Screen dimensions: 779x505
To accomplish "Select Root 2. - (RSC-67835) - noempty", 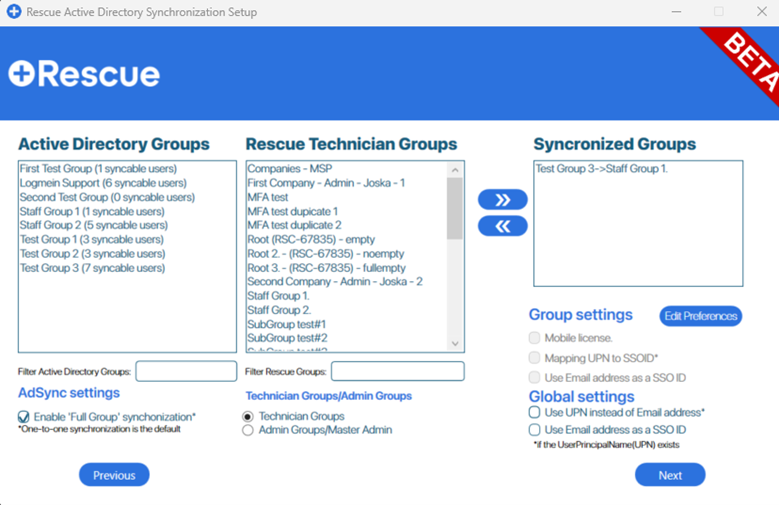I will point(326,253).
